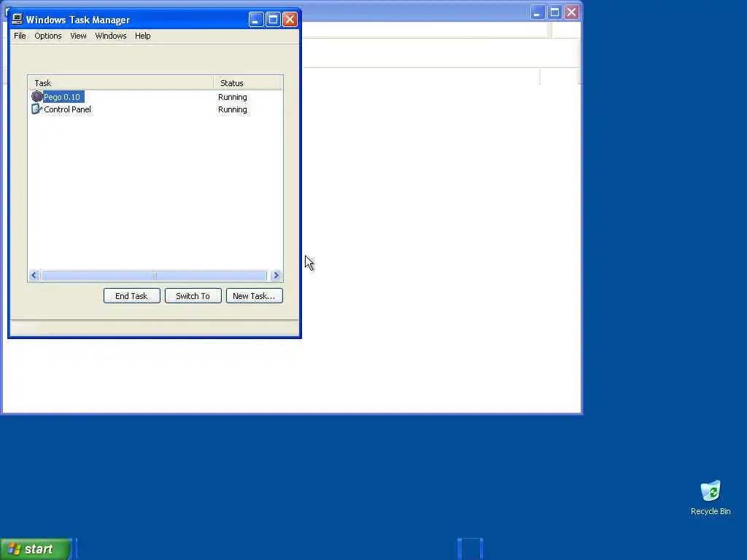Screen dimensions: 747x560
Task: Click Running status of Control Panel
Action: point(233,109)
